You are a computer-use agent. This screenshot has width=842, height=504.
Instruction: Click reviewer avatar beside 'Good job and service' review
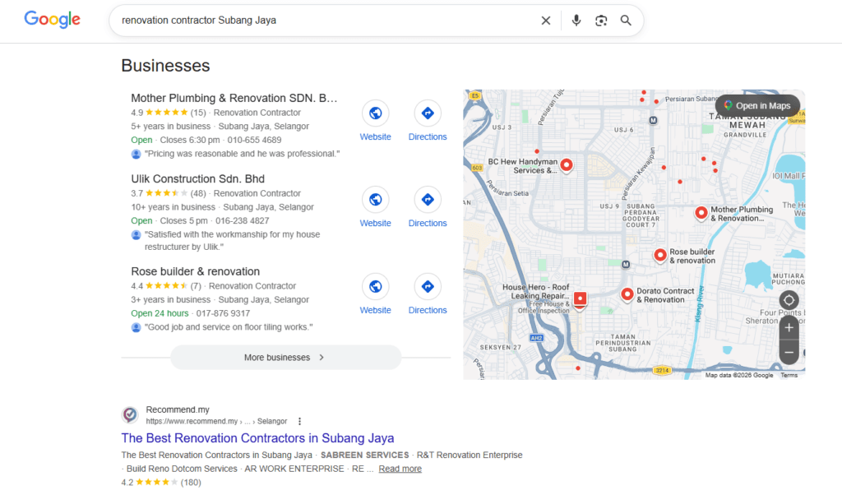point(136,327)
